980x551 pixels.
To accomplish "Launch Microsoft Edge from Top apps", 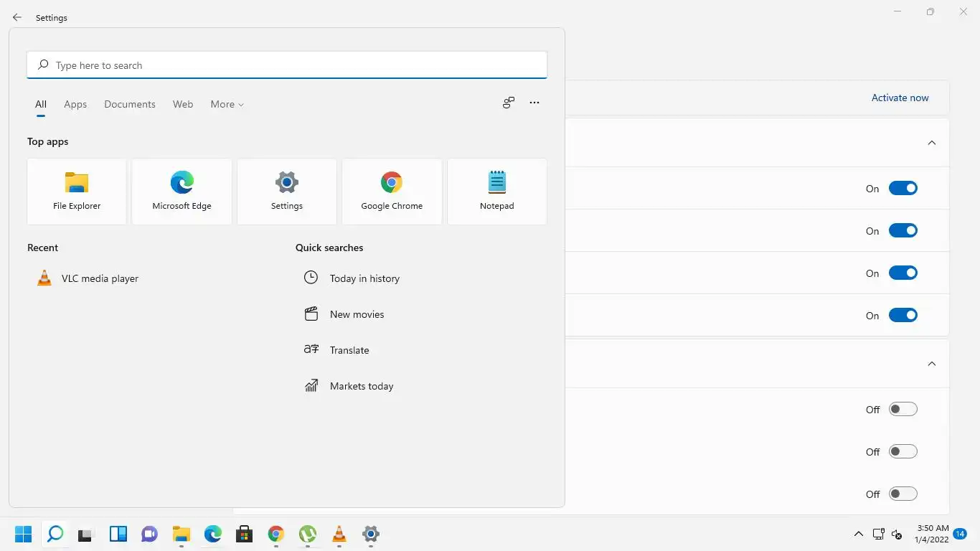I will point(182,192).
